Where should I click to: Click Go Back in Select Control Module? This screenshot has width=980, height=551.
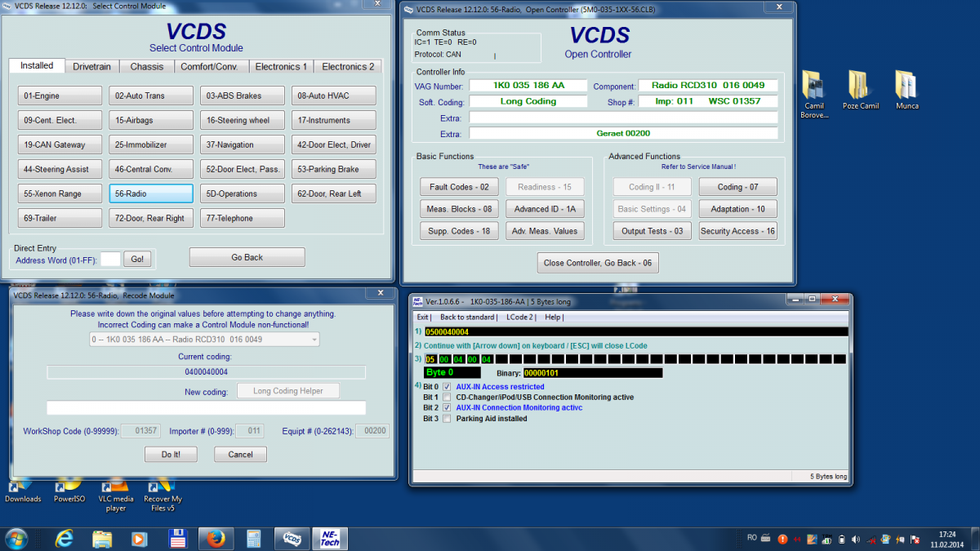(247, 257)
